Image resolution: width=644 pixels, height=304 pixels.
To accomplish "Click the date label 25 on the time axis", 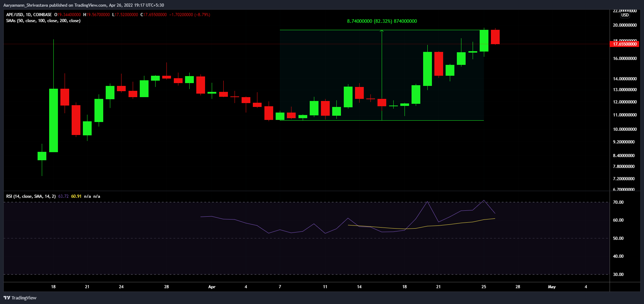I will [x=484, y=287].
